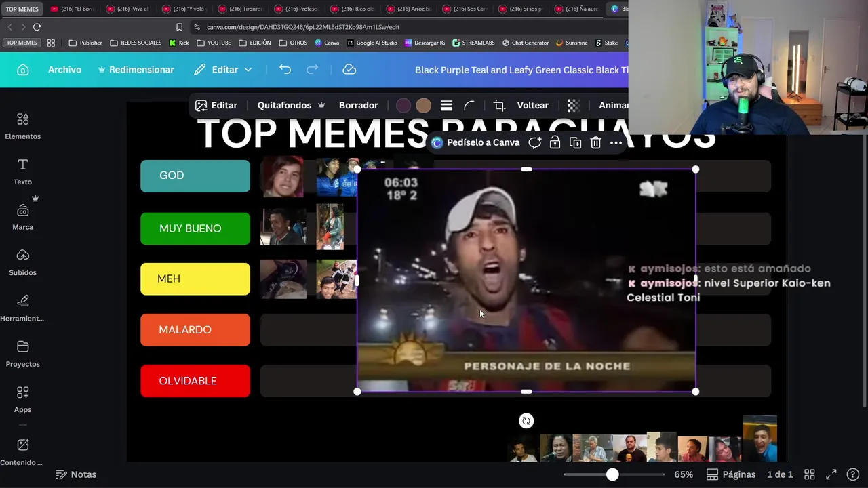Image resolution: width=868 pixels, height=488 pixels.
Task: Select the MUY BUENO tier label
Action: tap(195, 228)
